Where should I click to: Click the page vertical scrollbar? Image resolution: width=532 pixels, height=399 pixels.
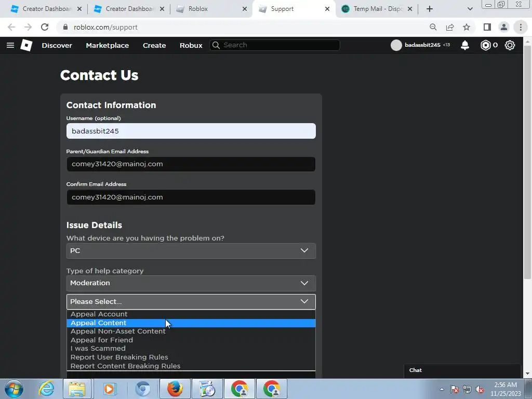point(527,161)
